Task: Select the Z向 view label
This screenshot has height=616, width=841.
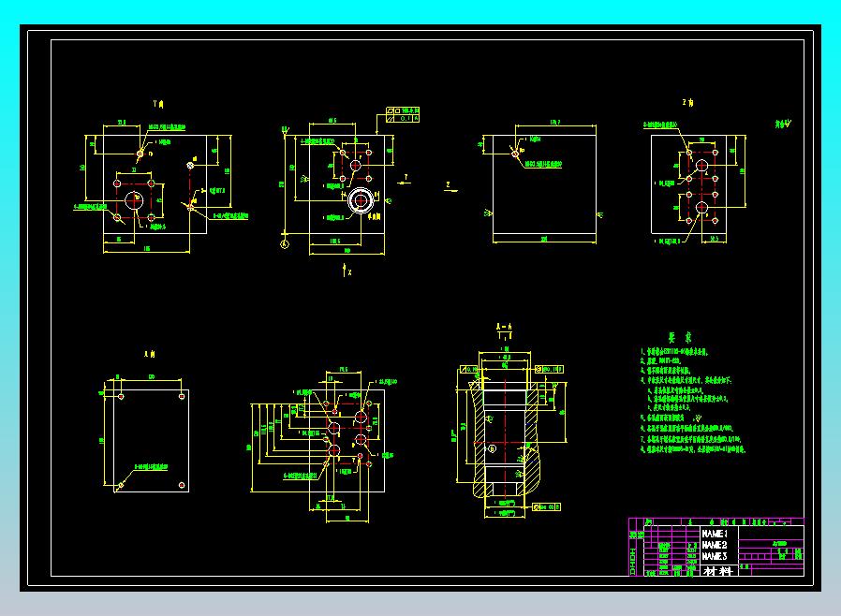Action: pyautogui.click(x=687, y=102)
